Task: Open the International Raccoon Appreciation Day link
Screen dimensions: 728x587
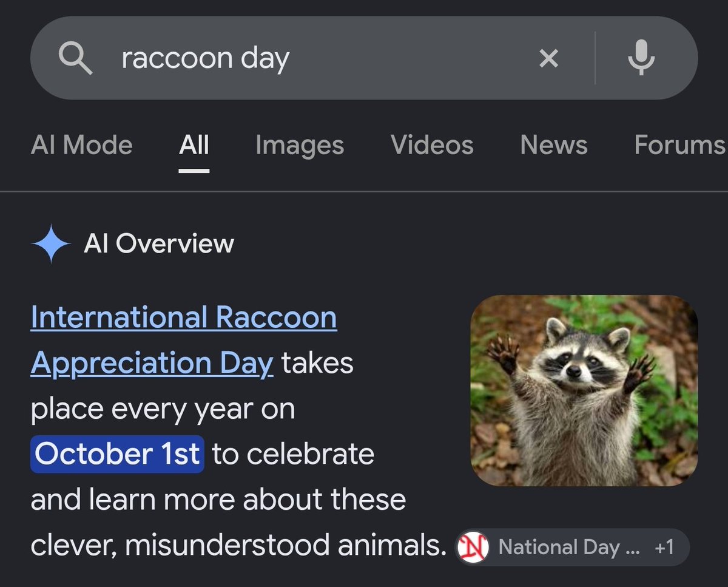Action: pos(184,340)
